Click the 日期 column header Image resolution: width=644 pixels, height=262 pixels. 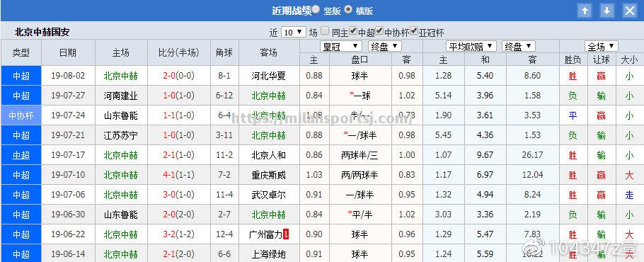click(x=68, y=52)
